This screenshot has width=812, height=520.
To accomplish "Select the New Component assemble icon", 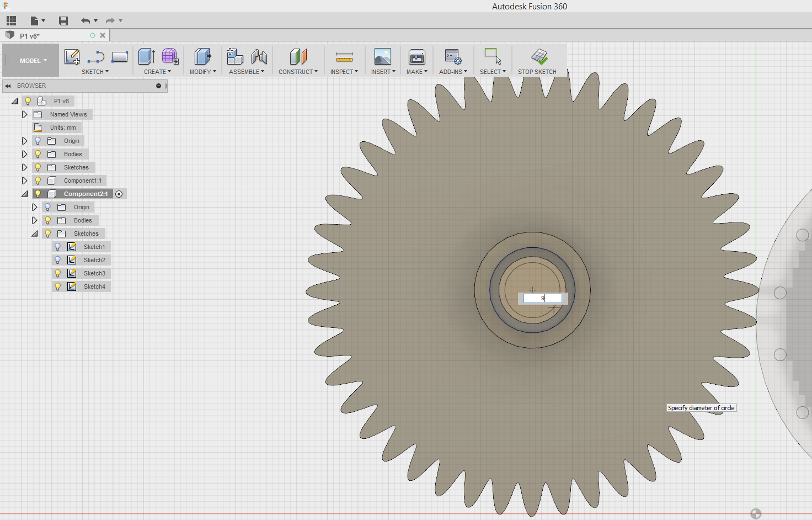I will 235,56.
